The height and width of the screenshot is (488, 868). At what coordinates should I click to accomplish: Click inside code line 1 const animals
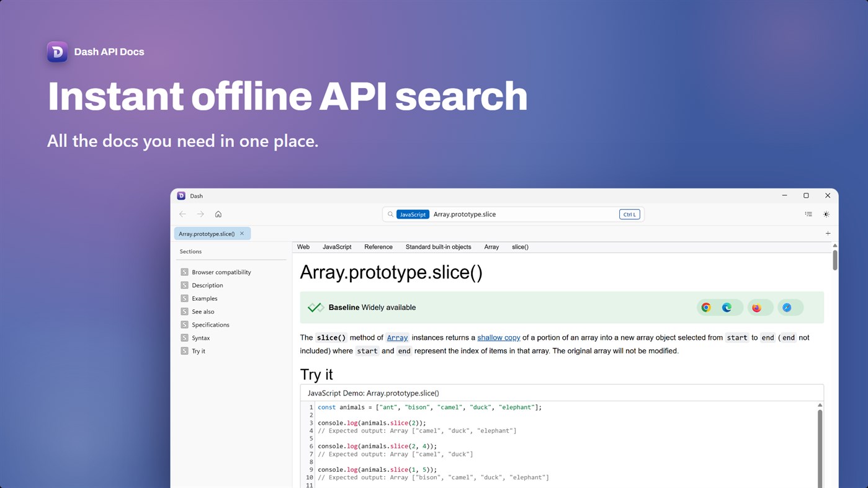click(x=429, y=407)
